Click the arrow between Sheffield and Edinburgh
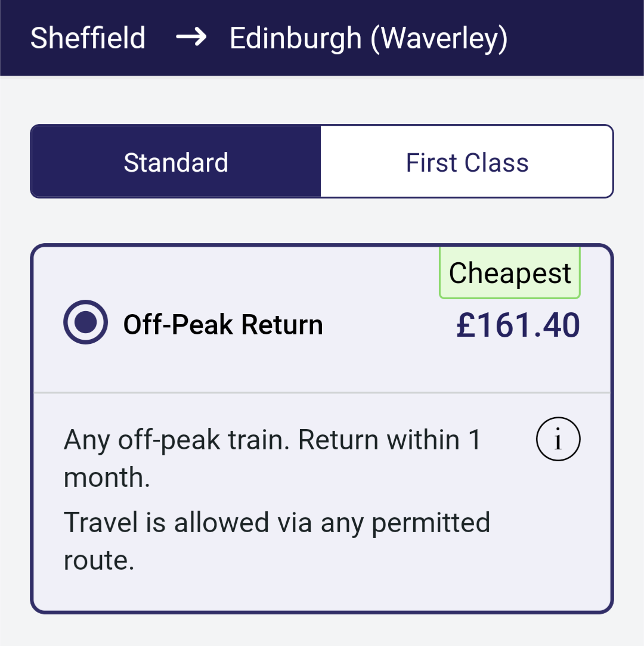 pyautogui.click(x=191, y=38)
